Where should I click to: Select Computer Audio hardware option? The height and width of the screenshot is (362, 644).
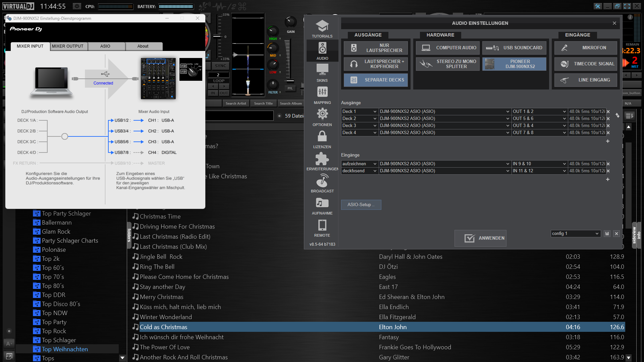[x=448, y=48]
